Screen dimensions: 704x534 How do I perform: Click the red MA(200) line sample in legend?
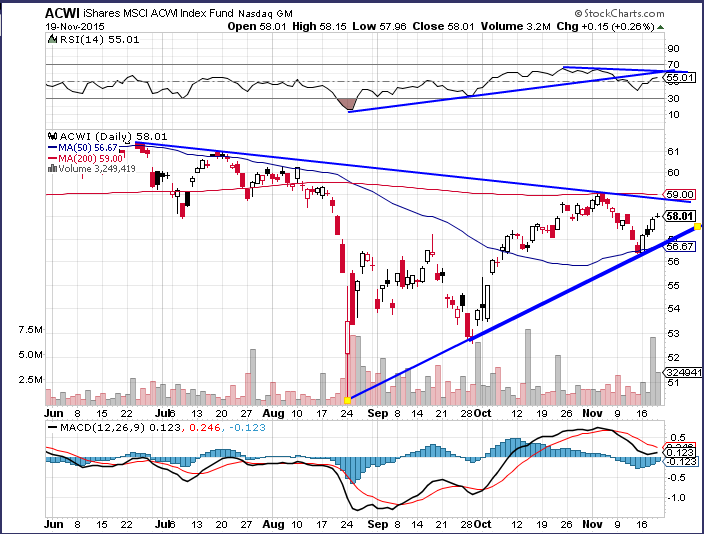click(x=52, y=159)
